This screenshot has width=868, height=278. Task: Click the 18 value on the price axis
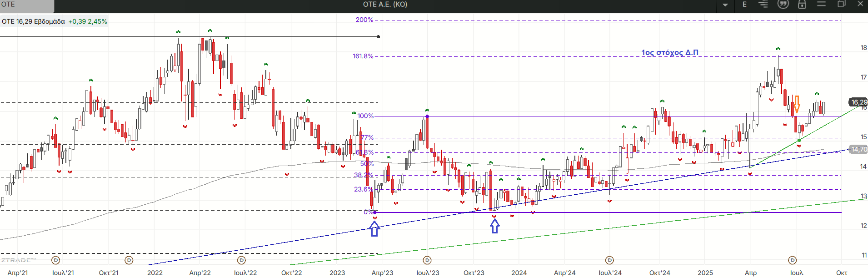click(x=863, y=48)
